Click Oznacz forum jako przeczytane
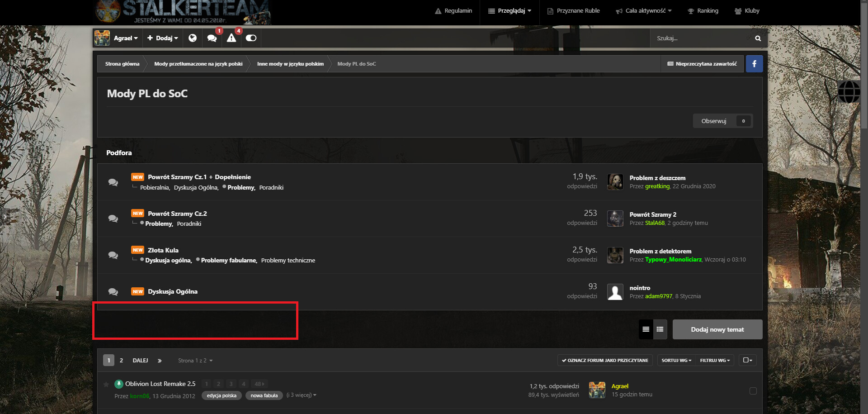Viewport: 868px width, 414px height. tap(605, 360)
